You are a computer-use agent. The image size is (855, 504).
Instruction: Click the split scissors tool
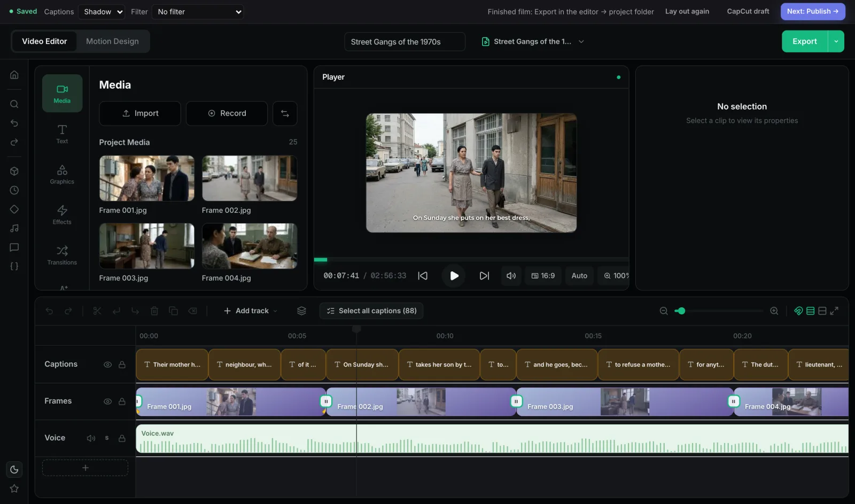(x=97, y=311)
